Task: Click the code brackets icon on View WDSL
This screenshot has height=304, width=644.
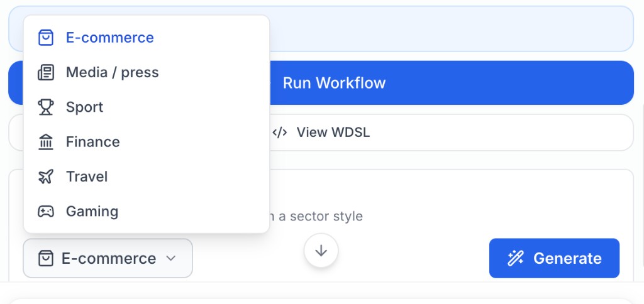Action: (280, 133)
